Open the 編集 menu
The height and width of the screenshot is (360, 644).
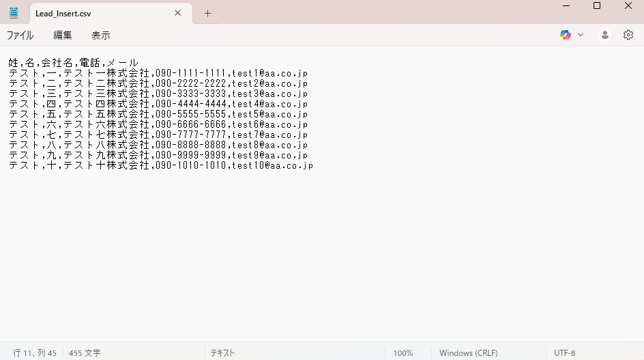pos(63,35)
